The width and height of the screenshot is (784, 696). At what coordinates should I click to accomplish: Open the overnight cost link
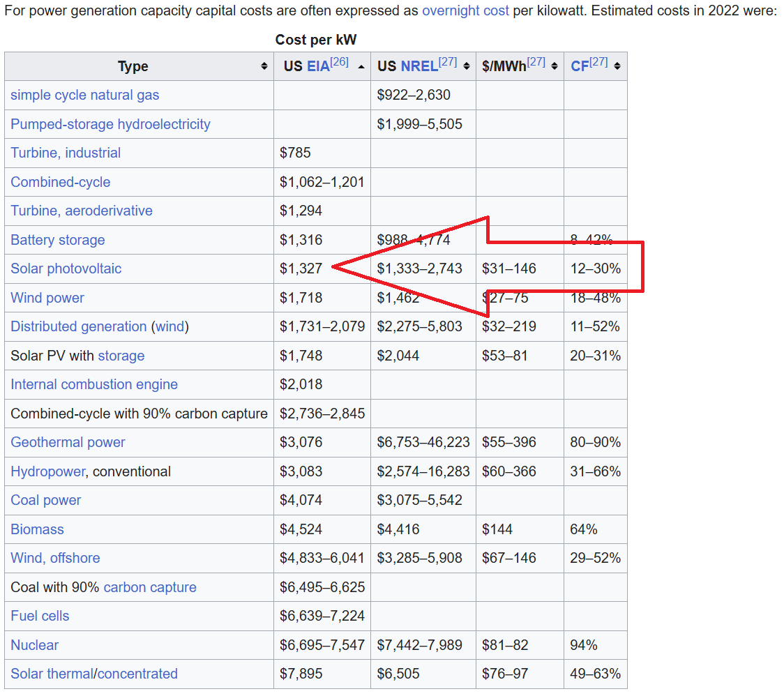(x=465, y=10)
